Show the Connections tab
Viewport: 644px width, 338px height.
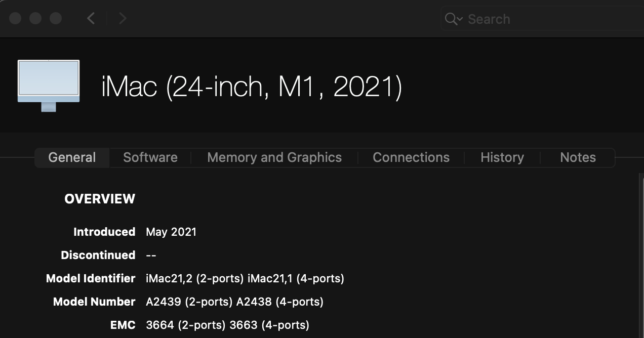pos(411,157)
